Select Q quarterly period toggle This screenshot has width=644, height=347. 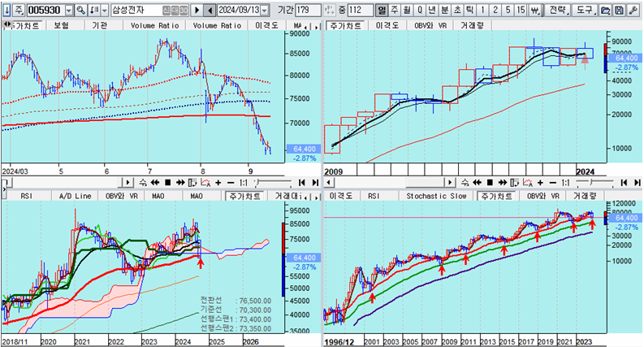(419, 10)
